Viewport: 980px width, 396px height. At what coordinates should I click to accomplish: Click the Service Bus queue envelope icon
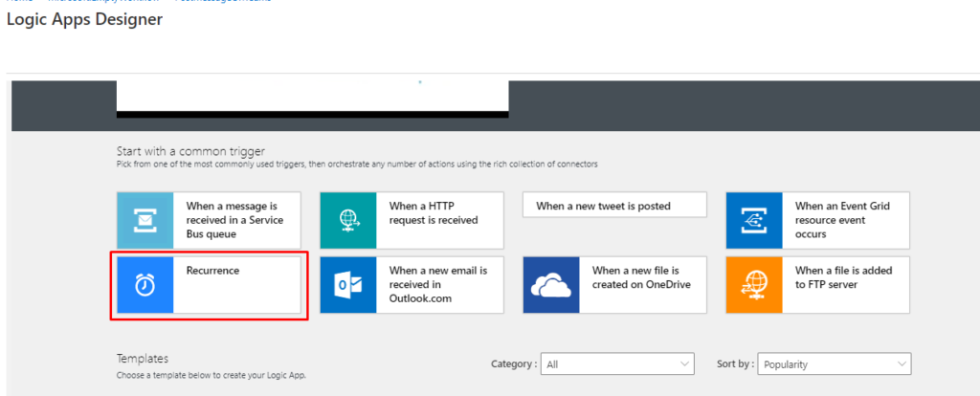[x=145, y=220]
